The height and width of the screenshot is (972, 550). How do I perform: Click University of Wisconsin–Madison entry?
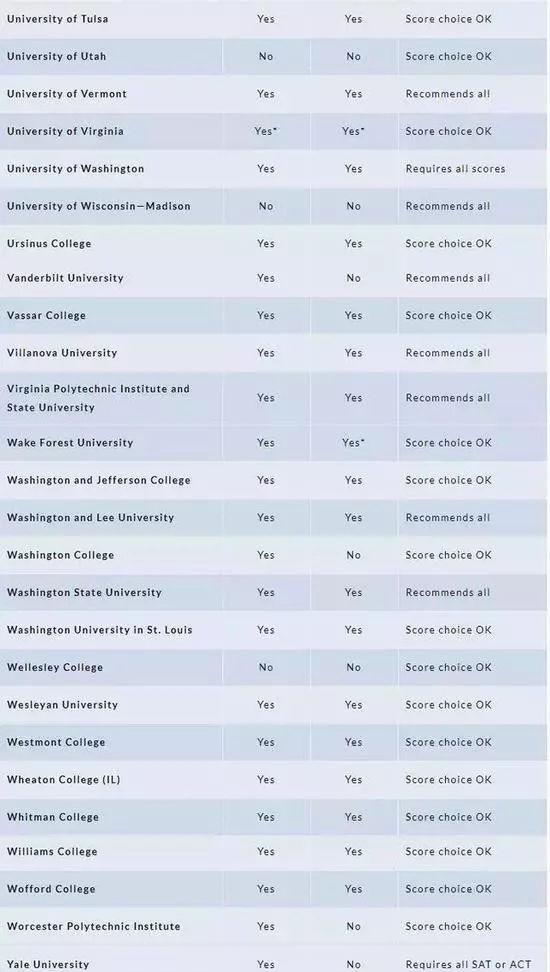99,206
